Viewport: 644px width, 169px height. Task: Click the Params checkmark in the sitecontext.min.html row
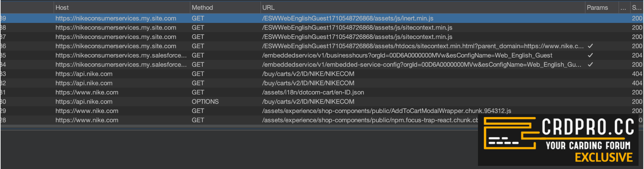pyautogui.click(x=591, y=46)
